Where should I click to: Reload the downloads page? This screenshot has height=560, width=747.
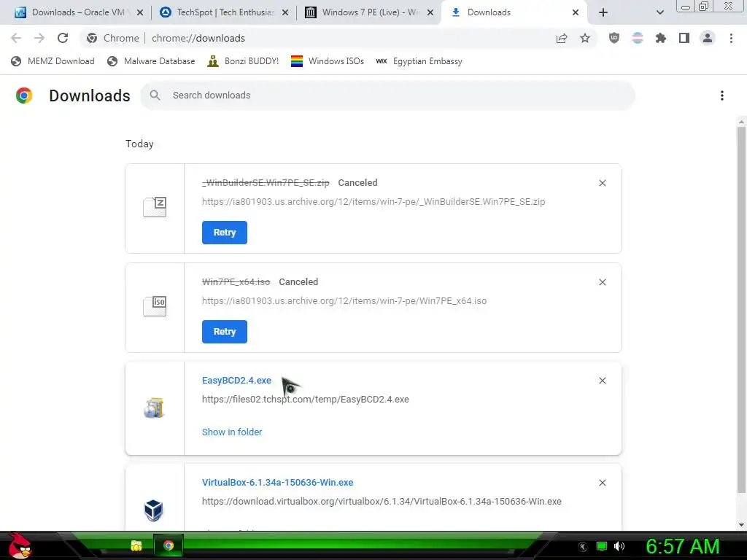click(x=63, y=38)
